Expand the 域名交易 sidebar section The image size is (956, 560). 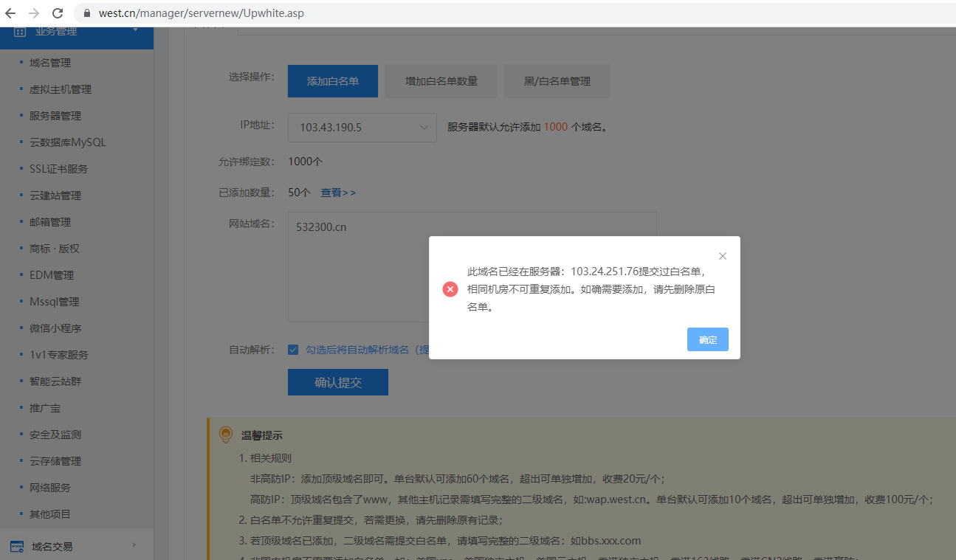tap(134, 545)
